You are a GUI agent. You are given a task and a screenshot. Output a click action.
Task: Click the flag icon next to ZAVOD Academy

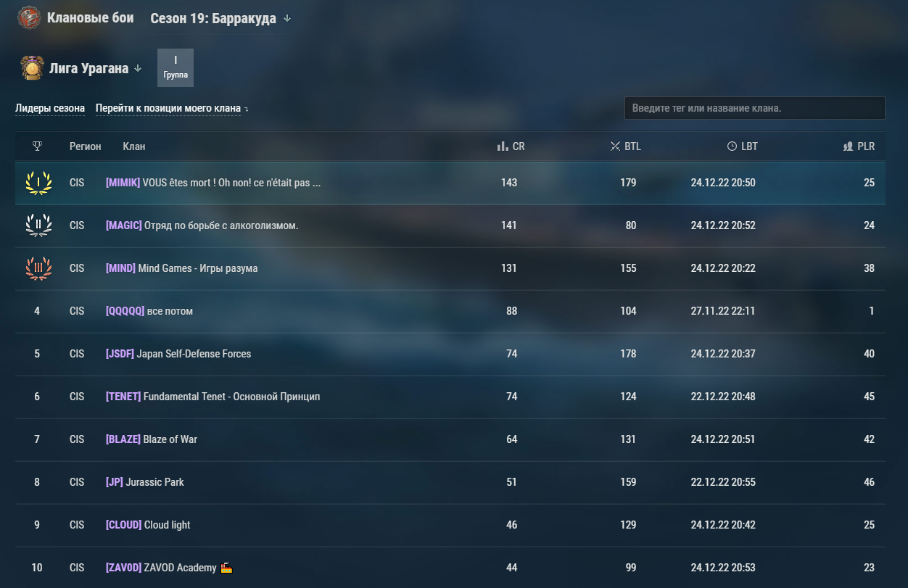click(226, 568)
